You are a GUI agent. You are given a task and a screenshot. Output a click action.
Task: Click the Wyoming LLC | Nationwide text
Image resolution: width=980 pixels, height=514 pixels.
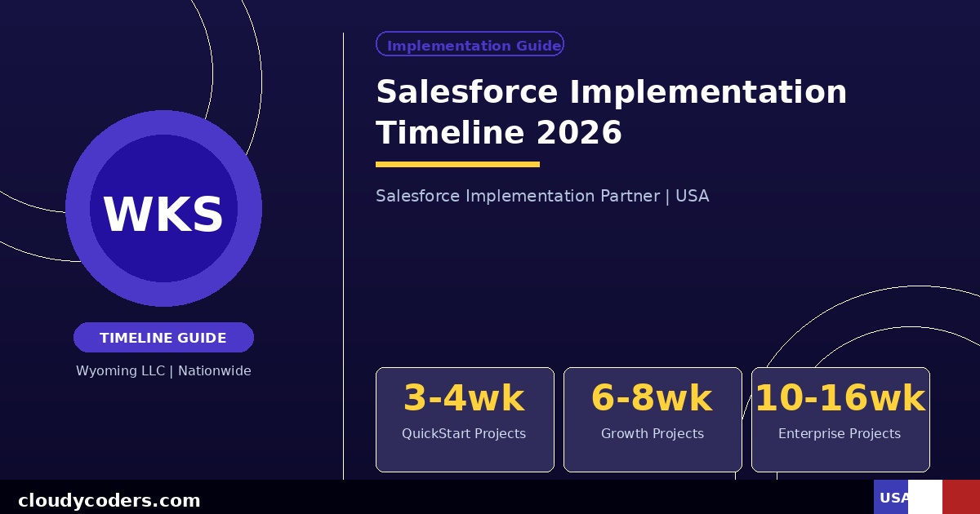(x=163, y=370)
